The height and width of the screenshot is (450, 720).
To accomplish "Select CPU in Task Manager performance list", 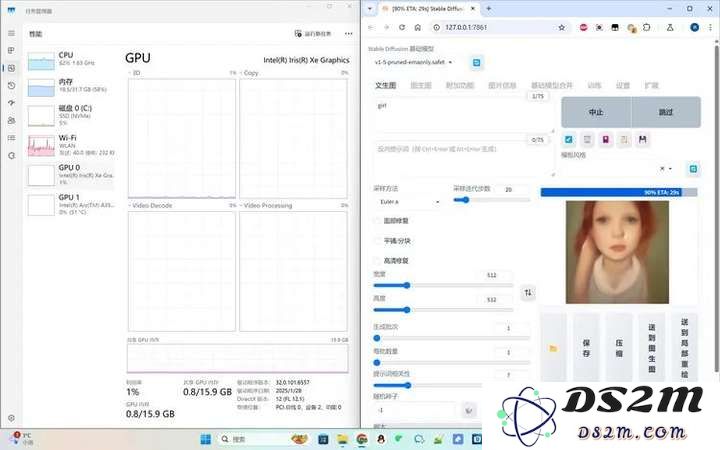I will 71,61.
